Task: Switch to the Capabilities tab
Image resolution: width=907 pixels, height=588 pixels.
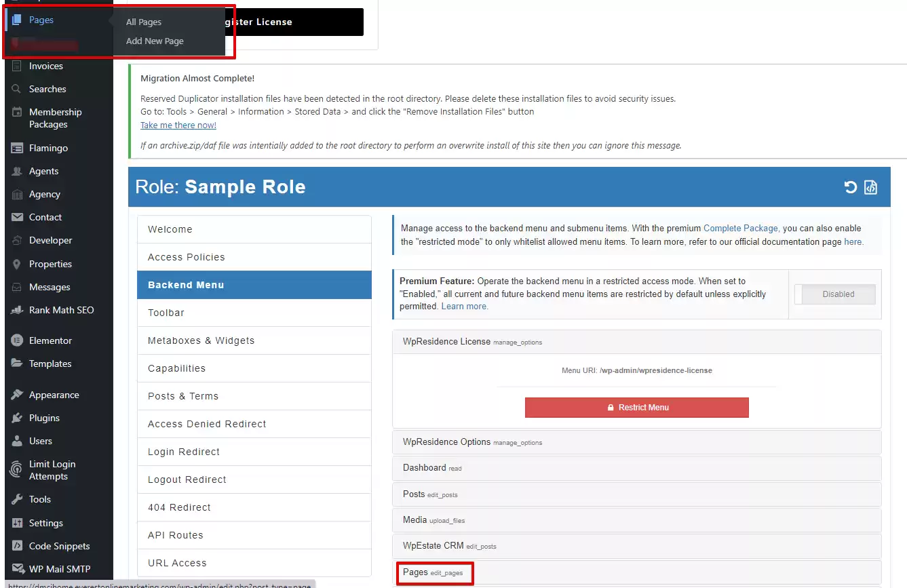Action: 254,368
